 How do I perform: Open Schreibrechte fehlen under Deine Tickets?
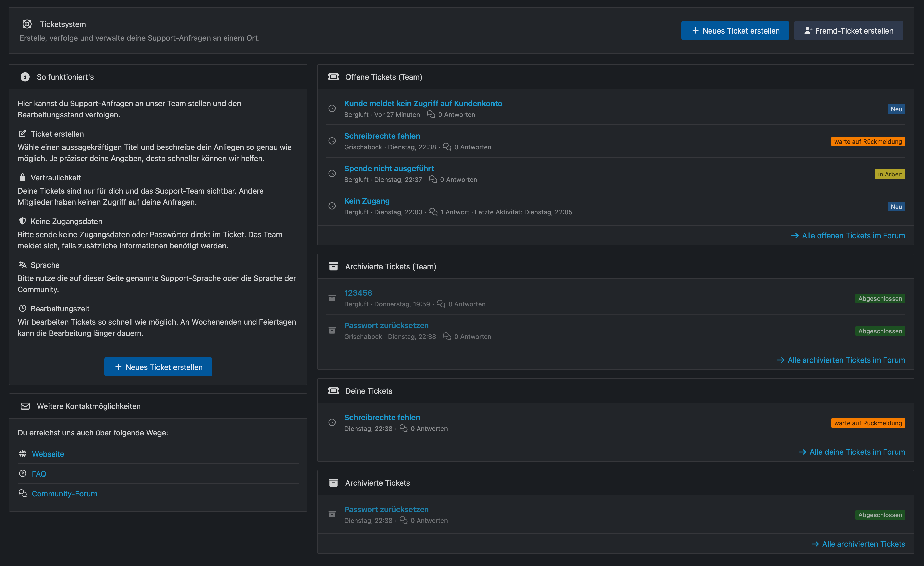pyautogui.click(x=382, y=417)
